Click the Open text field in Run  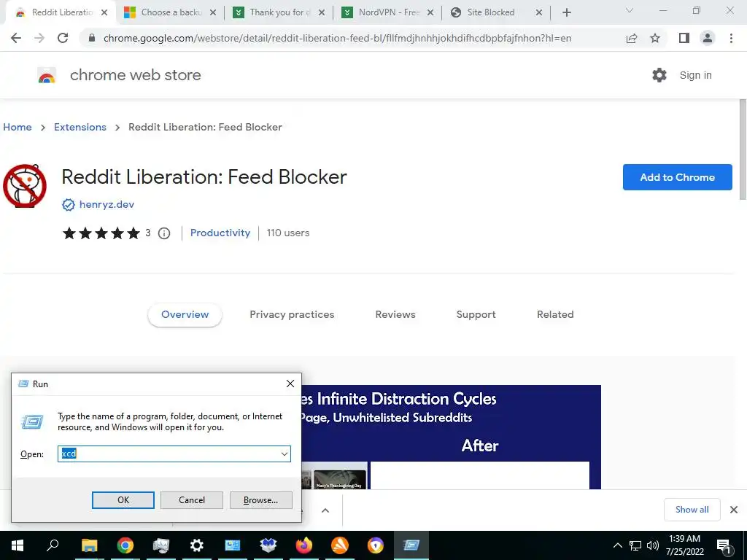tap(169, 454)
